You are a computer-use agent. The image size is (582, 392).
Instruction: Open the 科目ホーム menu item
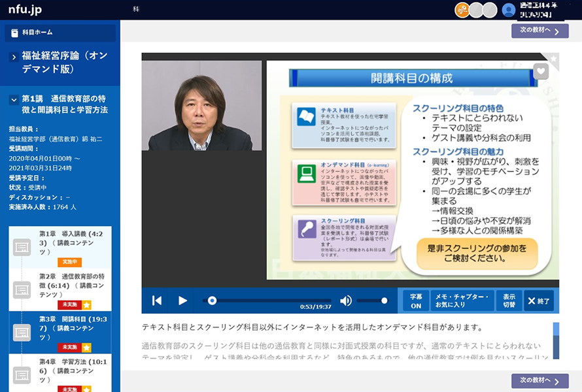point(60,33)
